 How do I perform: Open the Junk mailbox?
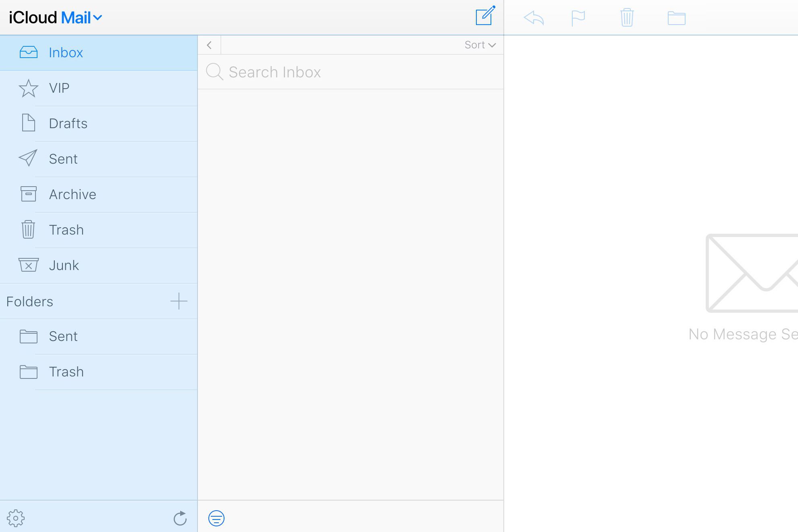tap(99, 266)
